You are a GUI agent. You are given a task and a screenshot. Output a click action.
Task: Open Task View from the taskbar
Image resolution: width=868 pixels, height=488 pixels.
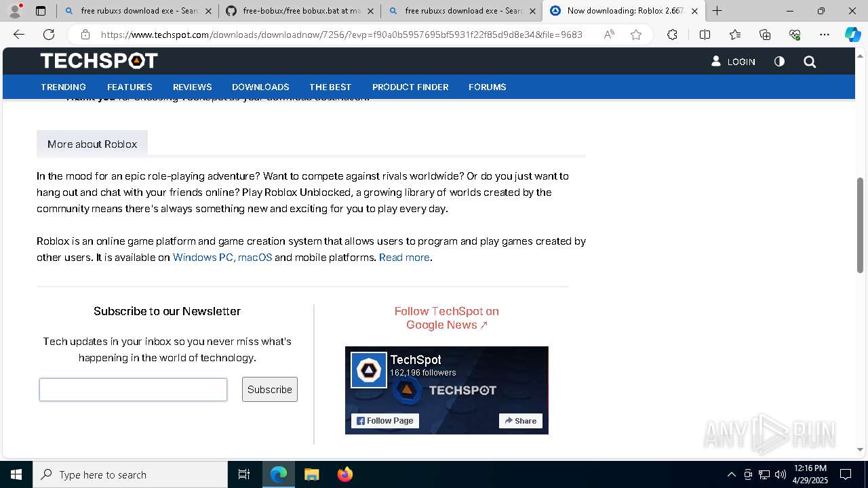[x=244, y=474]
